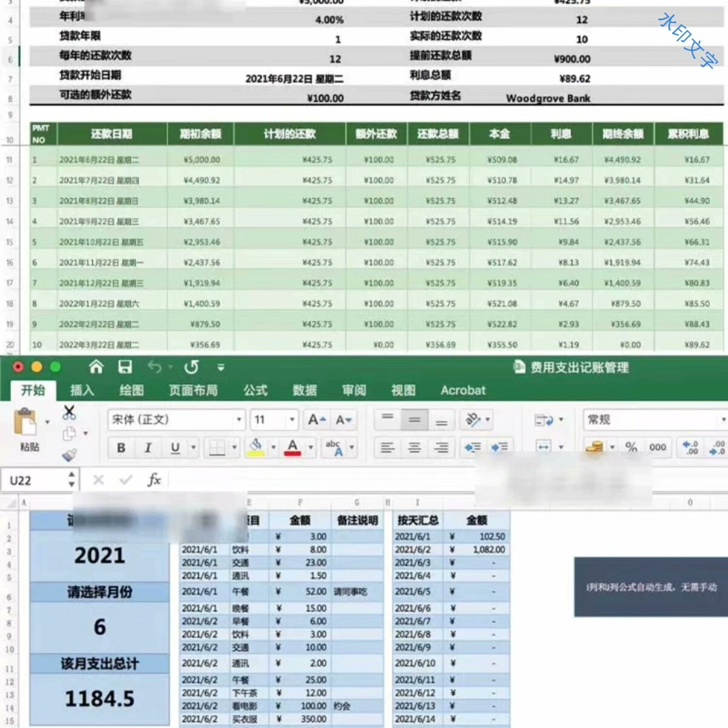This screenshot has width=728, height=728.
Task: Increase decimal places
Action: pyautogui.click(x=690, y=447)
